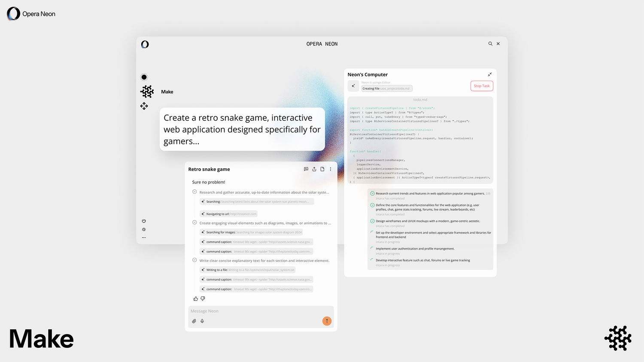Open favorites with the heart icon
Image resolution: width=644 pixels, height=362 pixels.
[144, 222]
